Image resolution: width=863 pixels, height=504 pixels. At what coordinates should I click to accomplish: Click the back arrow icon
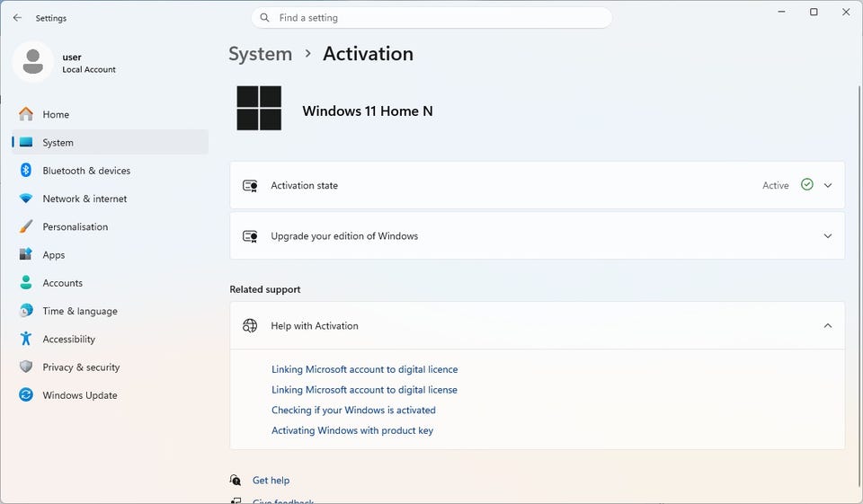pos(17,18)
